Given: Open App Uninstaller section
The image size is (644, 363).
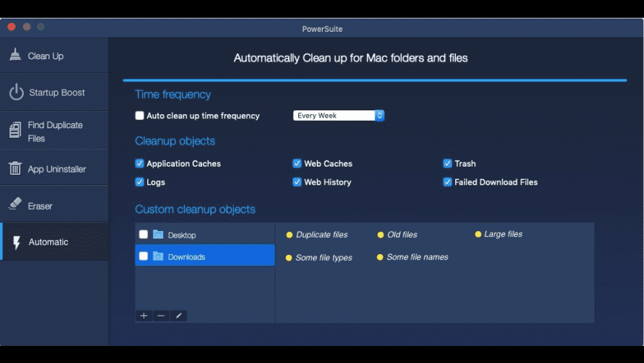Looking at the screenshot, I should coord(54,168).
